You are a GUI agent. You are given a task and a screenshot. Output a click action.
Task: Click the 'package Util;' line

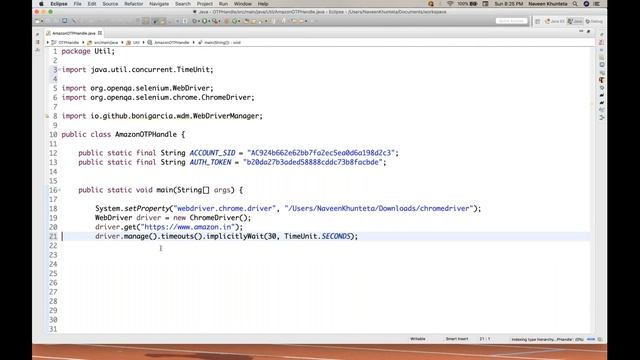[88, 51]
